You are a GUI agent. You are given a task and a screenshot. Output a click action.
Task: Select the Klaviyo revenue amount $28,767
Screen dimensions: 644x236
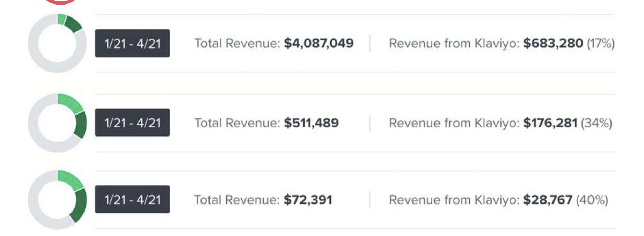click(x=548, y=200)
